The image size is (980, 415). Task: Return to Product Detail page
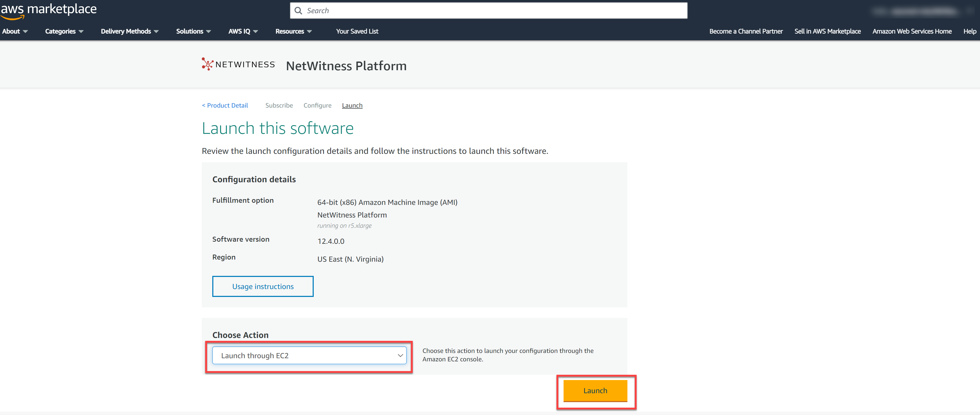(225, 105)
